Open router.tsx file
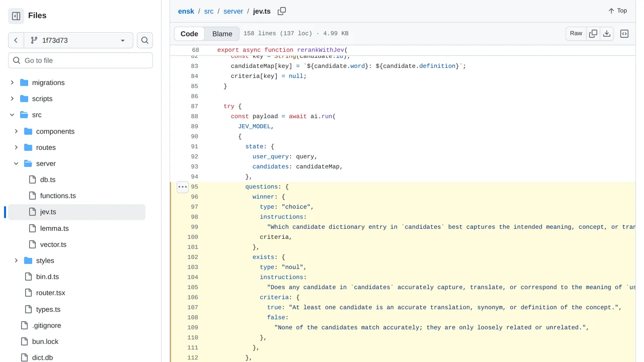This screenshot has height=362, width=644. click(x=51, y=293)
